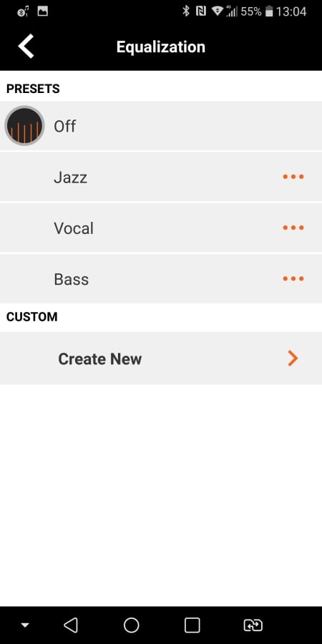This screenshot has width=322, height=644.
Task: Tap the battery indicator in the status bar
Action: pos(269,11)
